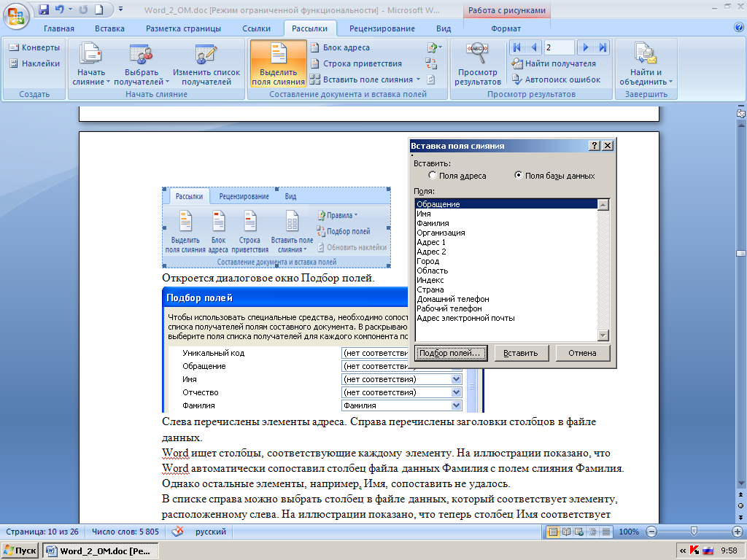Screen dimensions: 747x560
Task: Click the Envelopes (Конверты) button
Action: click(34, 47)
